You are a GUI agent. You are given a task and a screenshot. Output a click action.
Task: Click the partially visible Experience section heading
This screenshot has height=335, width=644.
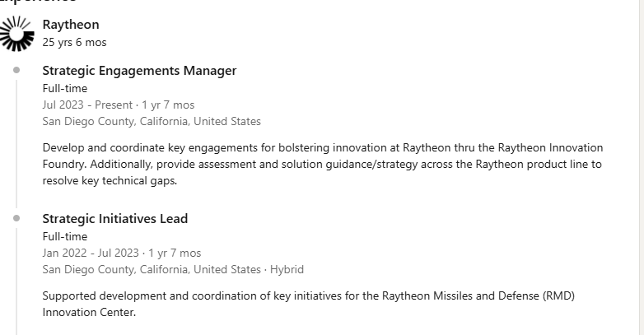pyautogui.click(x=37, y=2)
